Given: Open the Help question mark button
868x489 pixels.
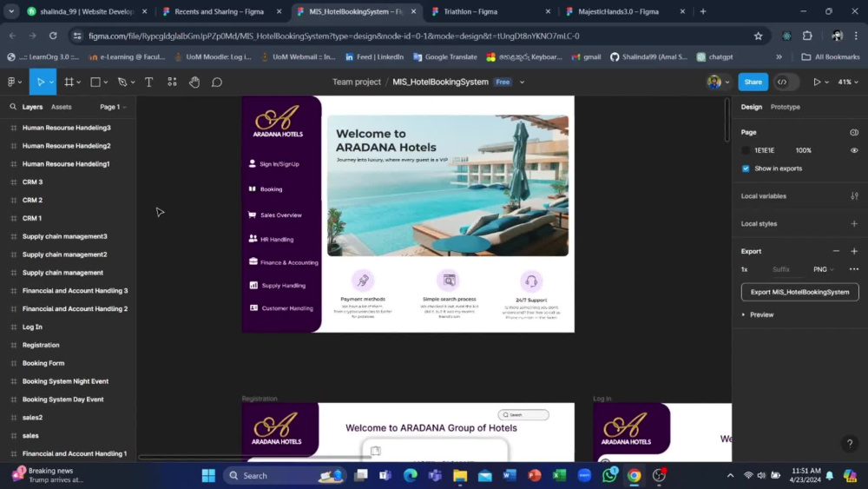Looking at the screenshot, I should [849, 443].
